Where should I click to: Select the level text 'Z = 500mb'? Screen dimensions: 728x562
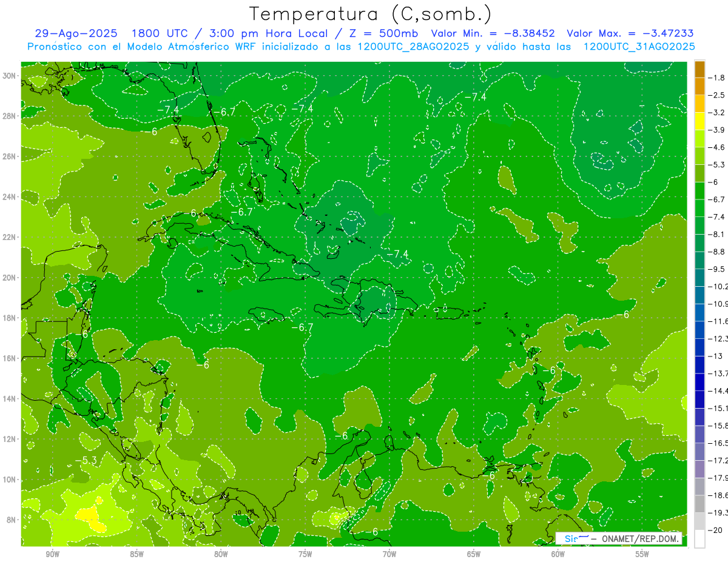tap(383, 34)
